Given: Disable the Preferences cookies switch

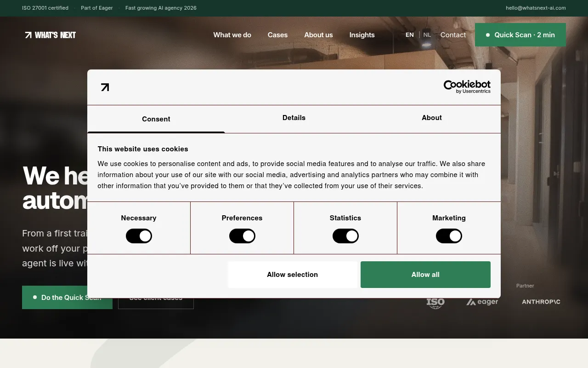Looking at the screenshot, I should (242, 236).
